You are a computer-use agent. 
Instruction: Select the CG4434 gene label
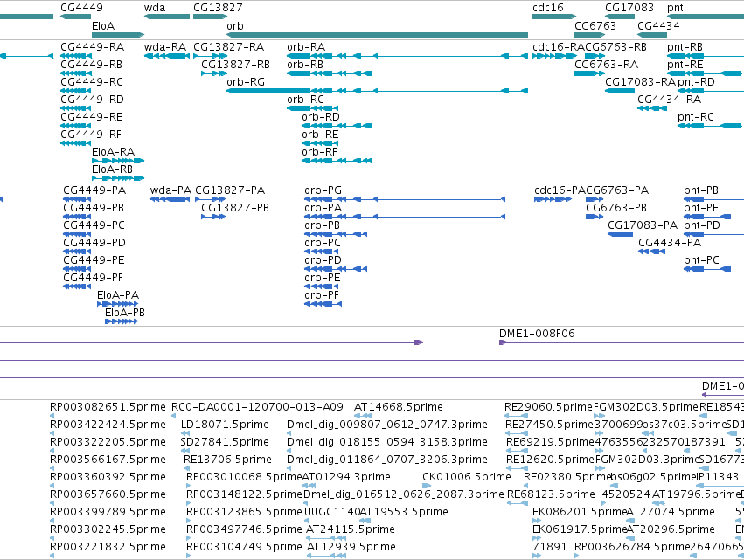(x=658, y=26)
